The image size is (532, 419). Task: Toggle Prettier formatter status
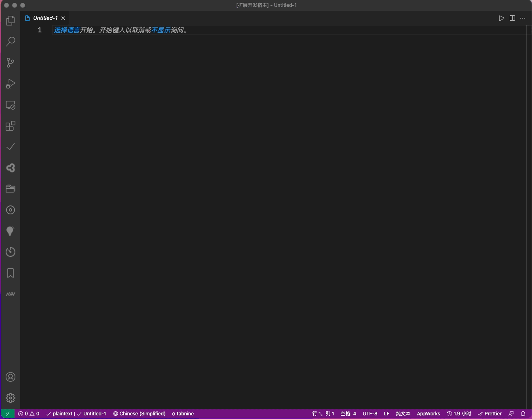click(x=490, y=414)
